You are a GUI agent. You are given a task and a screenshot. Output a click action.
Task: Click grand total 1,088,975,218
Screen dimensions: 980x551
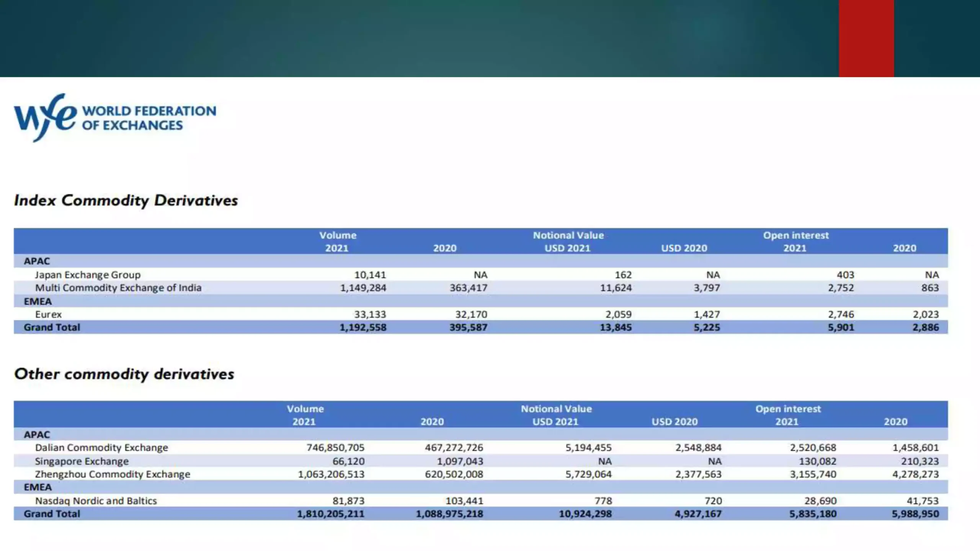(x=450, y=514)
